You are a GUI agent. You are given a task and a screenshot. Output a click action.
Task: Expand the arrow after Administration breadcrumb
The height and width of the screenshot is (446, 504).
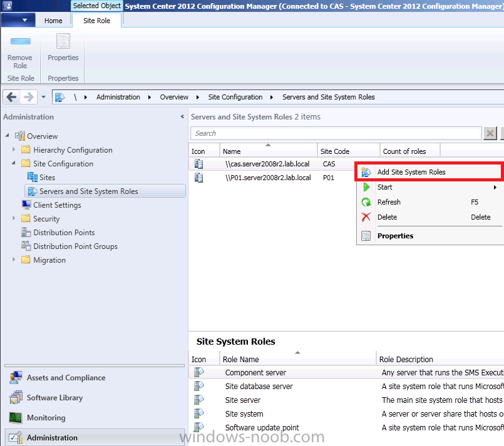(x=150, y=98)
